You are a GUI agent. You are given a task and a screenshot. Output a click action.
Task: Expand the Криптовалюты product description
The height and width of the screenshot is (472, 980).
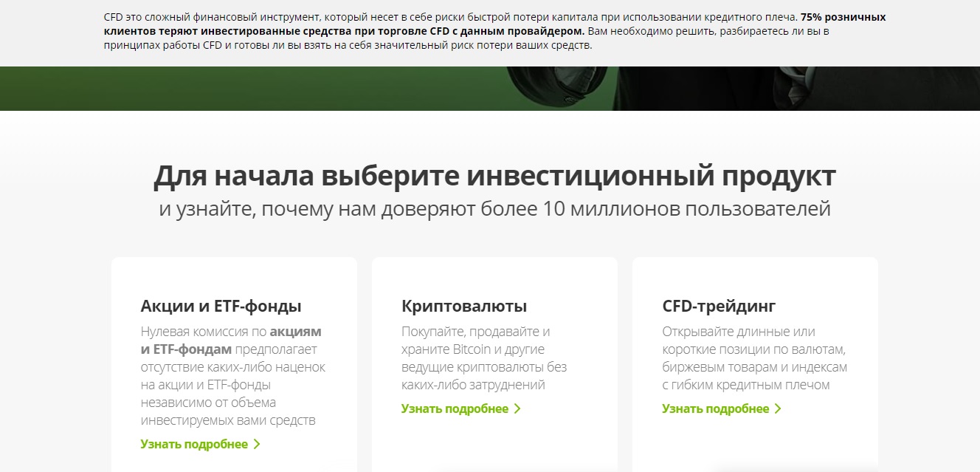coord(457,408)
